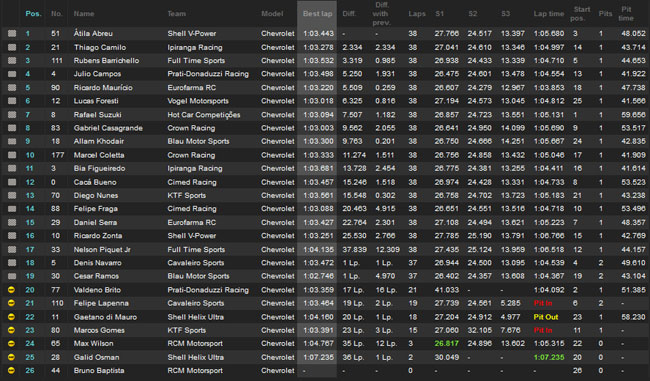Click the checkered flag icon beside Rubens Barrichello
Image resolution: width=650 pixels, height=381 pixels.
pos(12,61)
